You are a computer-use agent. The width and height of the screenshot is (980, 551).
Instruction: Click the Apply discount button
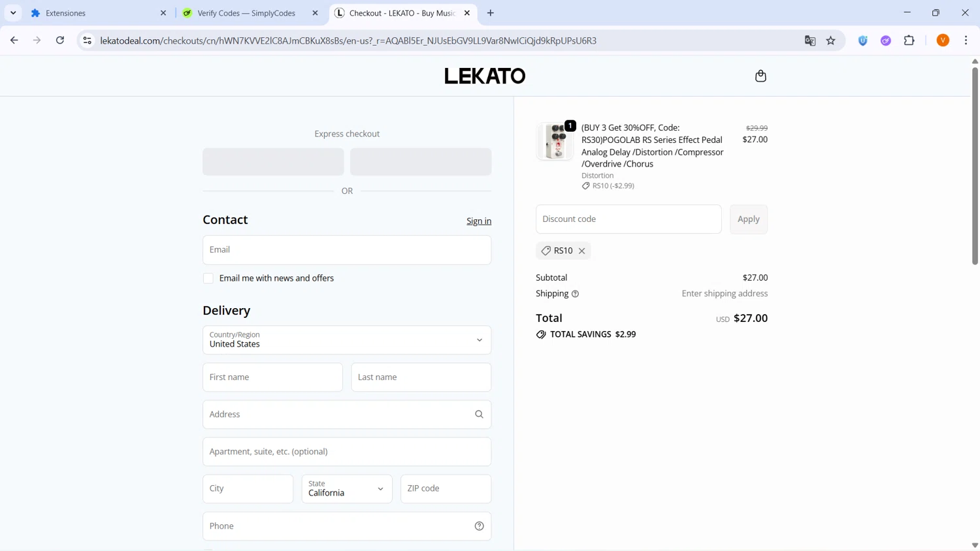pos(749,219)
